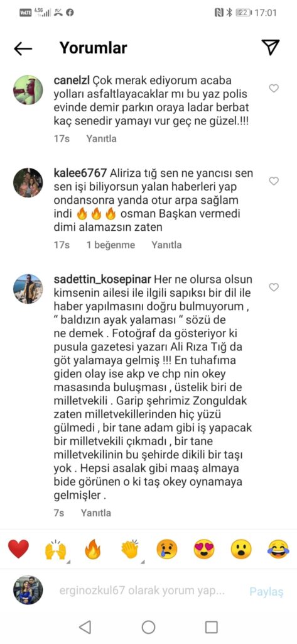Image resolution: width=297 pixels, height=644 pixels.
Task: Reply to kalee6767's comment with Yanıtla
Action: click(x=166, y=245)
